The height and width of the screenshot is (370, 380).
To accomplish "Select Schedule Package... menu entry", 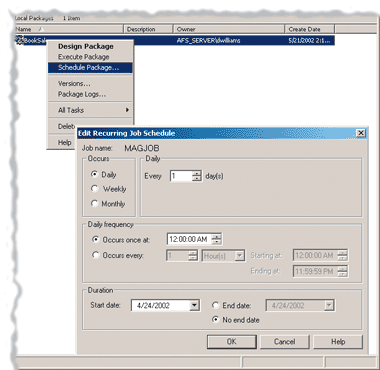I will (x=90, y=68).
